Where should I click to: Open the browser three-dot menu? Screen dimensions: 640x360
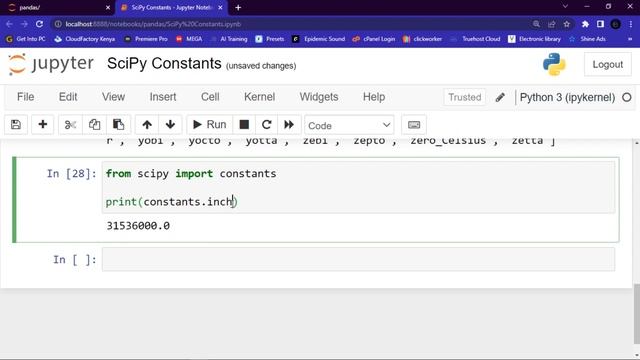point(631,24)
